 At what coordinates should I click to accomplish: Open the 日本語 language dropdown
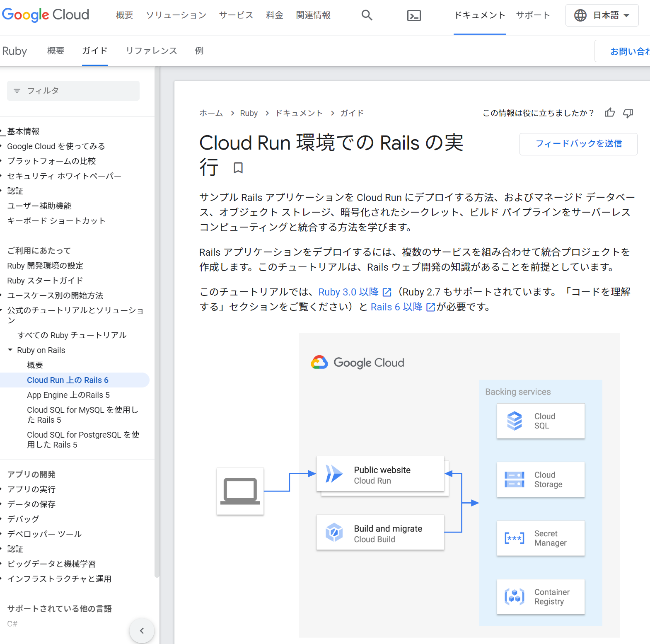[602, 15]
